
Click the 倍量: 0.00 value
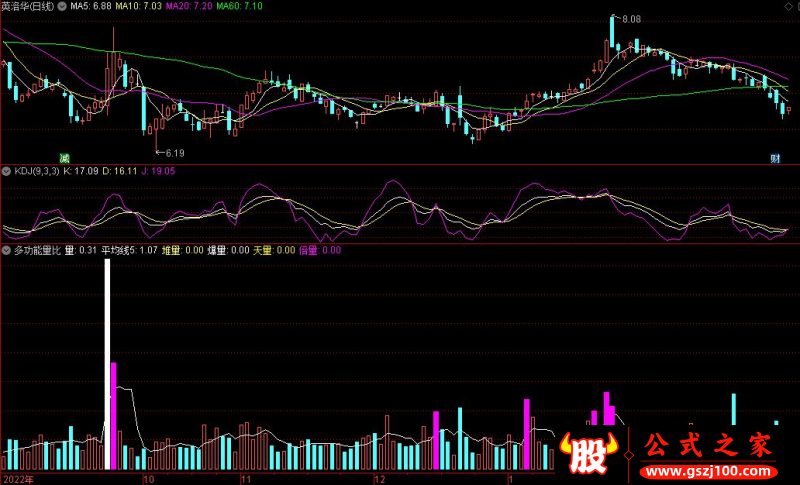[320, 250]
